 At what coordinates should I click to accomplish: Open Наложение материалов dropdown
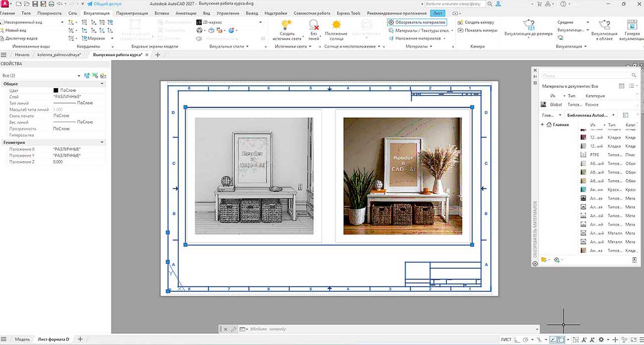pos(416,38)
